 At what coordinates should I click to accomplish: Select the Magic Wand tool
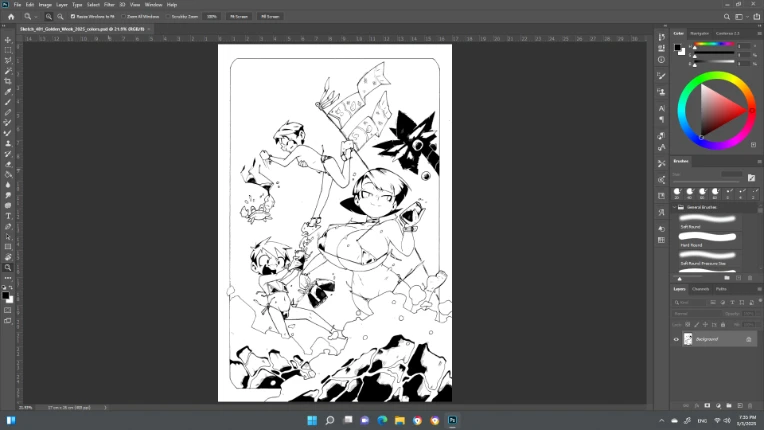pyautogui.click(x=8, y=71)
